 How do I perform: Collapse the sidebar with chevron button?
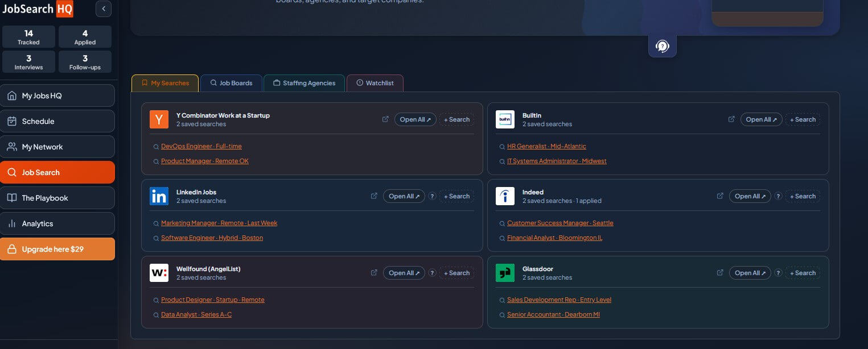click(104, 9)
